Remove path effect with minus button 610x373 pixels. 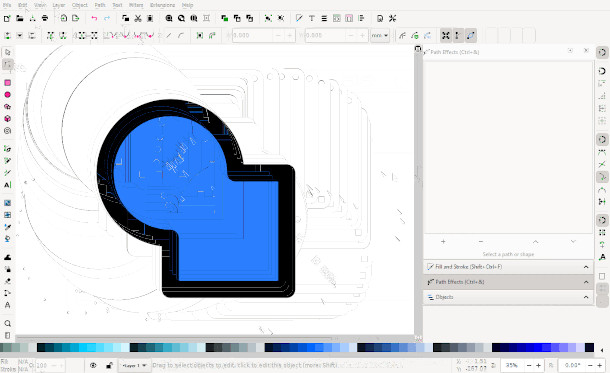pyautogui.click(x=481, y=242)
